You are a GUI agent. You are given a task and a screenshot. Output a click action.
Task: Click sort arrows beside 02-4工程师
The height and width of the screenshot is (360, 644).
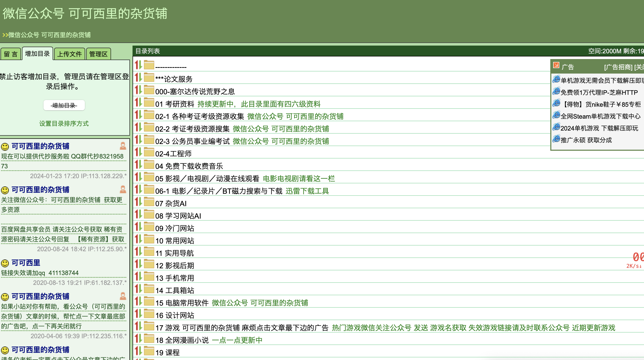click(138, 152)
